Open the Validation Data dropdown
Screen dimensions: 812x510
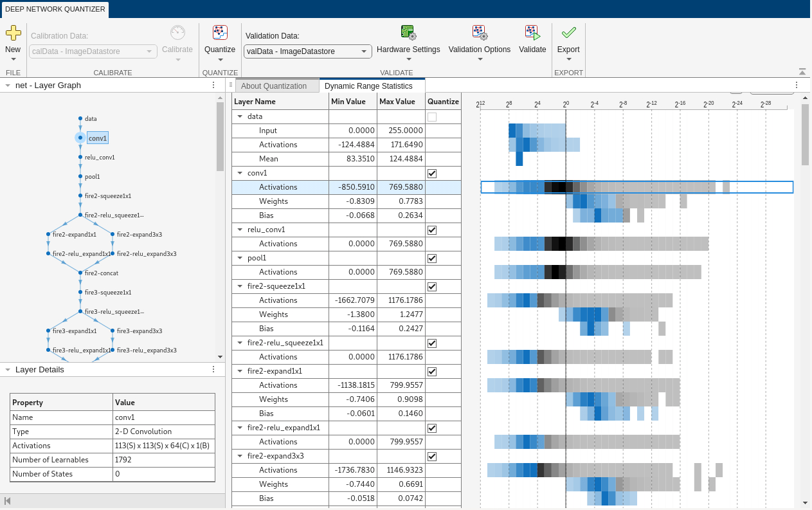tap(307, 51)
